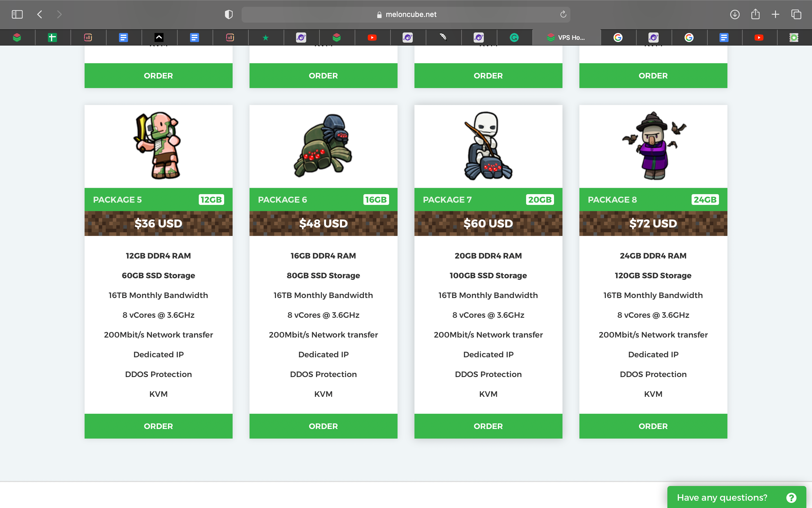Select the active VPS Ho... tab
812x508 pixels.
pyautogui.click(x=566, y=37)
